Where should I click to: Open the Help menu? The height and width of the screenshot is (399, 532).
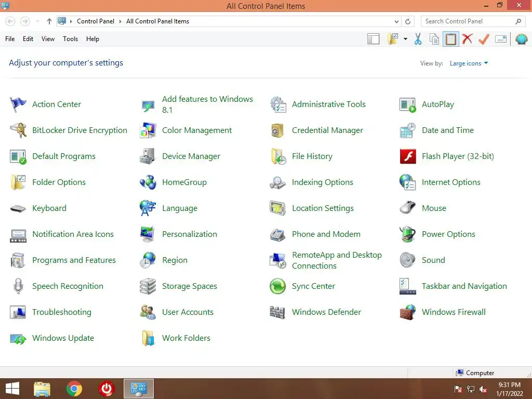(x=92, y=39)
